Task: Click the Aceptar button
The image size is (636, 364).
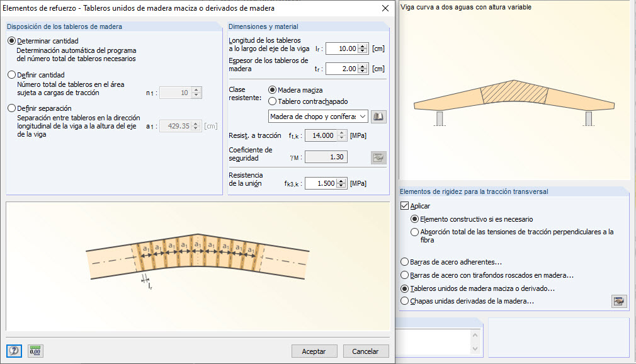Action: pos(314,351)
